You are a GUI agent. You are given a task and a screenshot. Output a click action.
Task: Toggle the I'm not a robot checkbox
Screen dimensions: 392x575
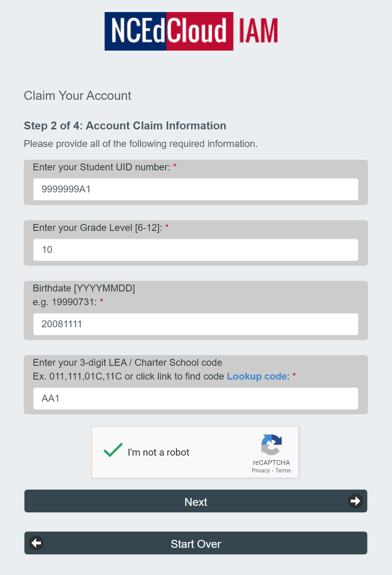tap(112, 452)
